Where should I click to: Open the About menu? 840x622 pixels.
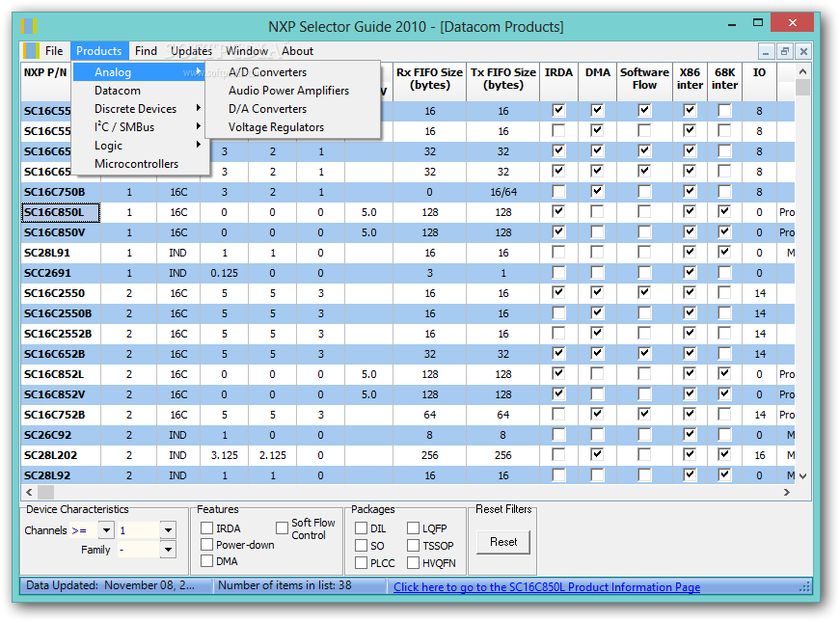[297, 51]
